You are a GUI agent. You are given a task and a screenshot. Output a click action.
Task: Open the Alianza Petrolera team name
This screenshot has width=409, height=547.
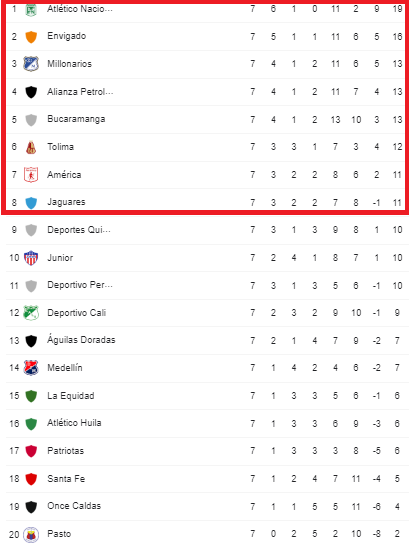(x=80, y=92)
